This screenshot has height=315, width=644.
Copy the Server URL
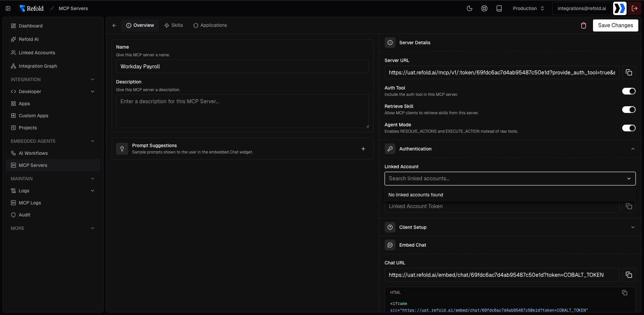(x=629, y=72)
